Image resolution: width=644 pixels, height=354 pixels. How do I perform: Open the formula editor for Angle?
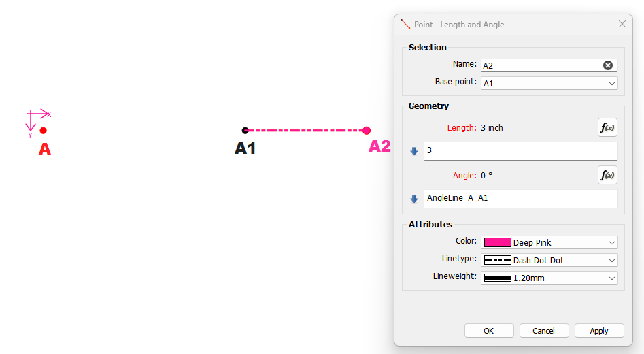tap(607, 175)
